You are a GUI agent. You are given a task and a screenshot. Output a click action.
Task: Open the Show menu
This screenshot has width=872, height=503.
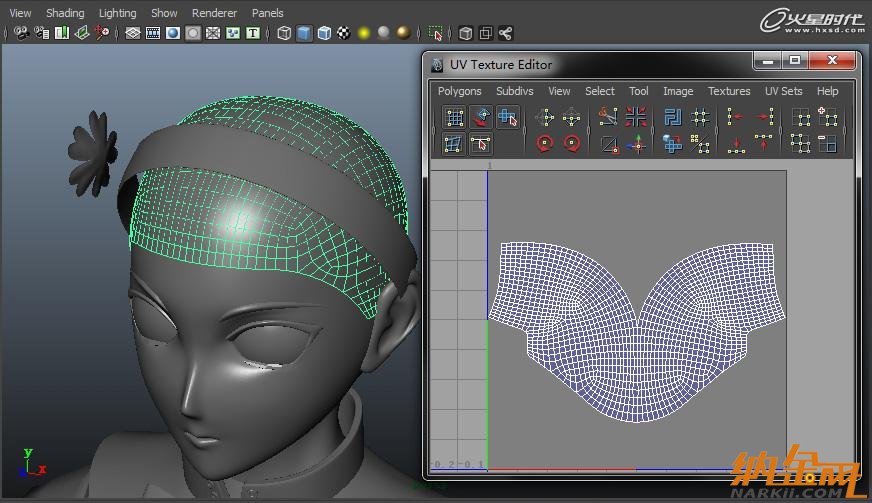click(164, 13)
